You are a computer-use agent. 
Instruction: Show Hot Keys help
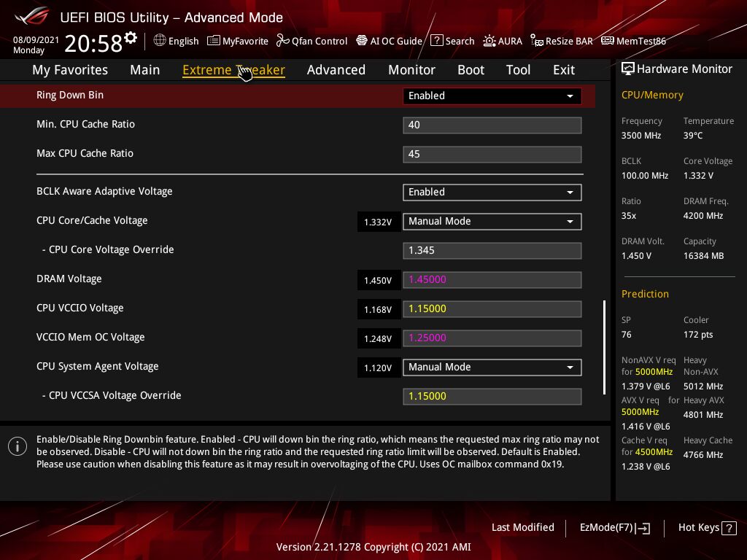click(x=707, y=528)
